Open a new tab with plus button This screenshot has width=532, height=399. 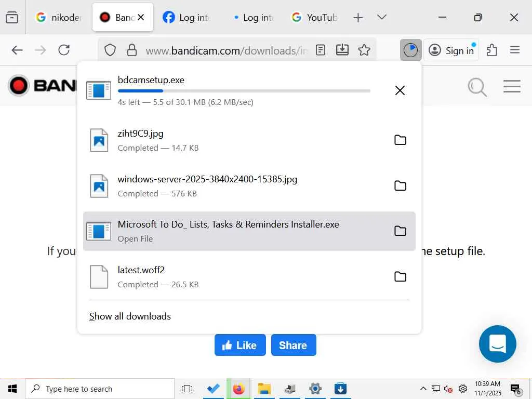click(x=358, y=17)
